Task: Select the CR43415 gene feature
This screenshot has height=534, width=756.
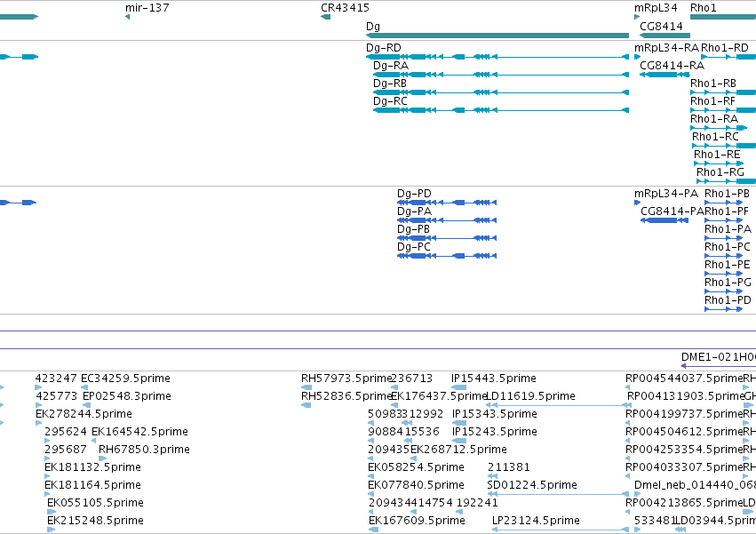Action: 325,17
